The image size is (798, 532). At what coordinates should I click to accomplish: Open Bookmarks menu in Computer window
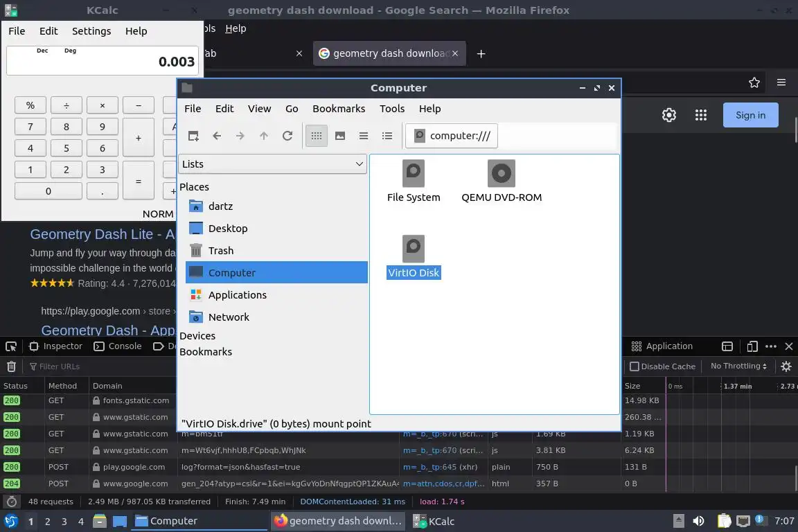coord(339,109)
